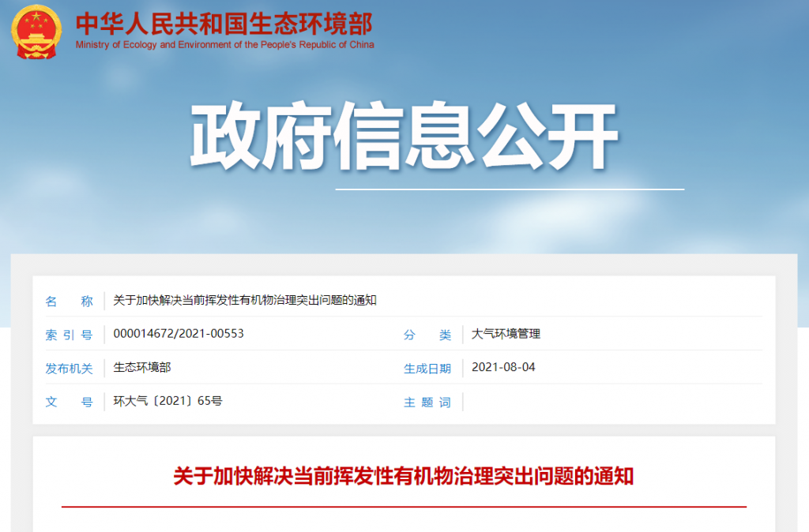
Task: Select the 分类 field label
Action: (x=427, y=335)
